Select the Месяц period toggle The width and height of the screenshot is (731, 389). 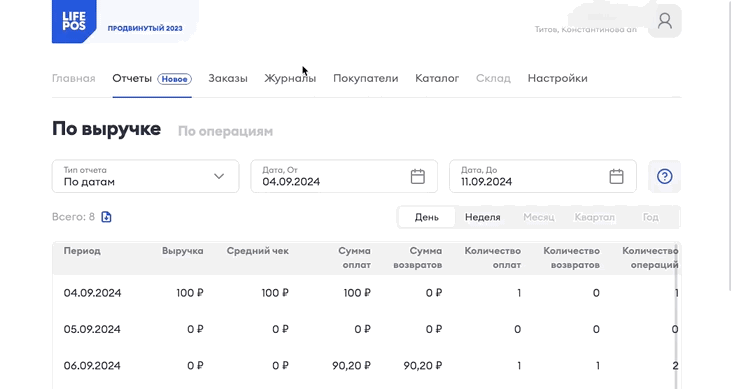coord(538,217)
